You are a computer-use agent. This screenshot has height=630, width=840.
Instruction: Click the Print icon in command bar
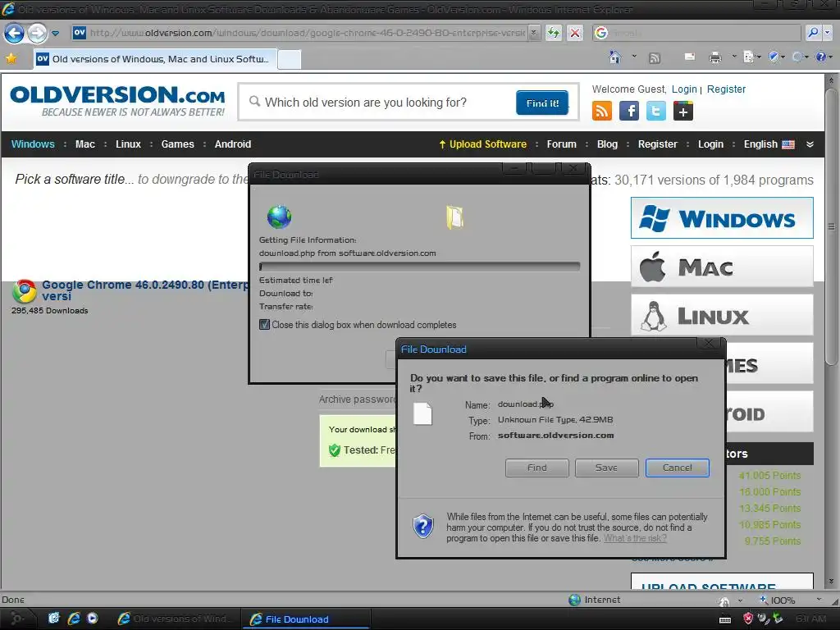point(714,57)
